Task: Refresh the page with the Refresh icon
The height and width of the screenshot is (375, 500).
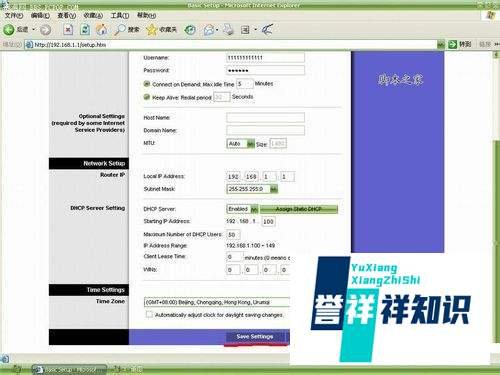Action: tap(85, 30)
